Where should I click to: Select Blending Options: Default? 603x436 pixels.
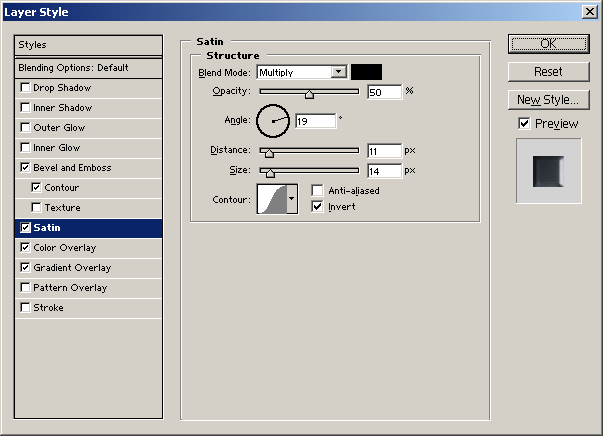click(x=73, y=68)
